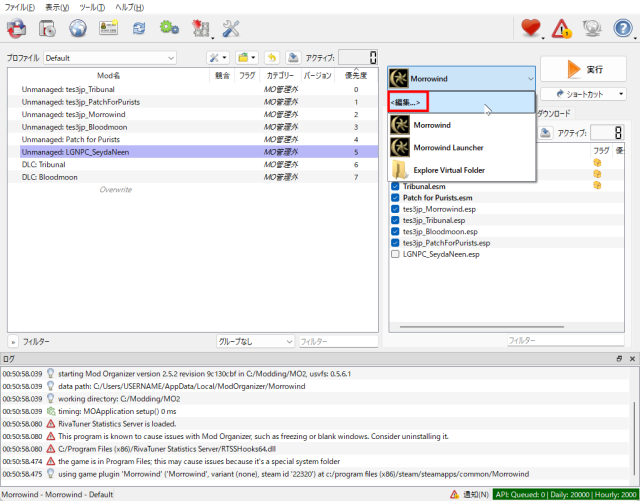Open the dropdown arrow under Endorse heart
This screenshot has width=640, height=501.
point(543,38)
